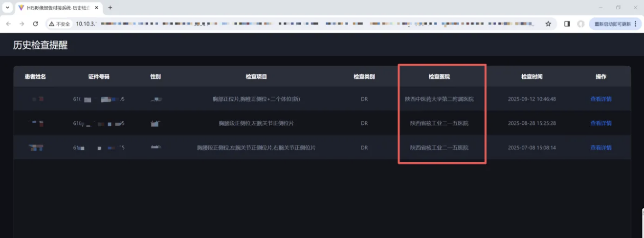The height and width of the screenshot is (238, 644).
Task: Select the 陕西中医药大学第二附属医院 table cell
Action: (439, 99)
